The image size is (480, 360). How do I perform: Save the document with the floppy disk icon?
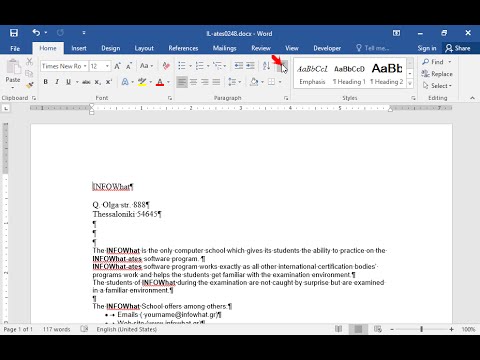(x=14, y=33)
